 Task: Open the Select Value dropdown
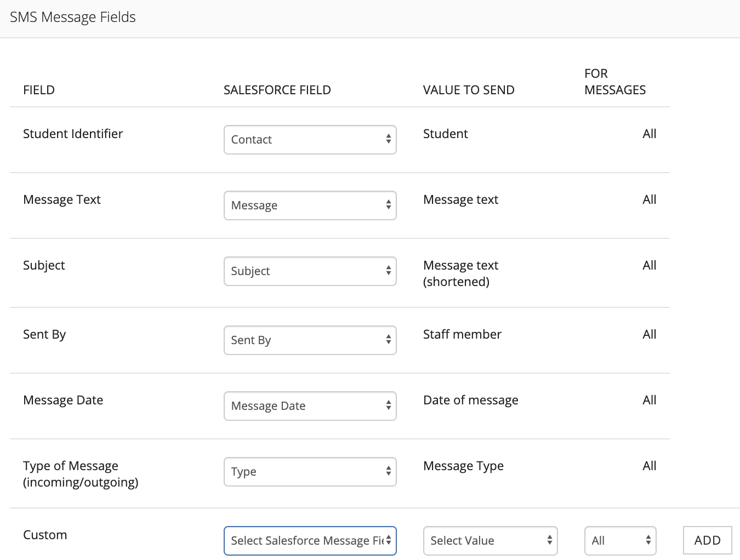490,541
